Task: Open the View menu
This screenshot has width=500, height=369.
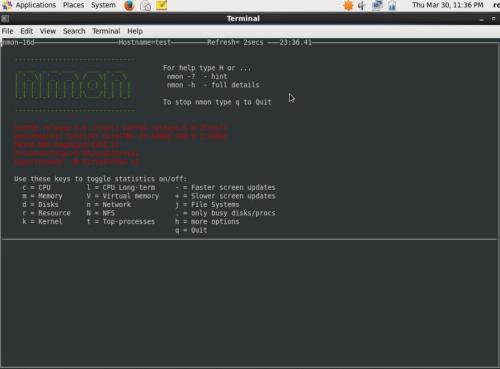Action: click(48, 31)
